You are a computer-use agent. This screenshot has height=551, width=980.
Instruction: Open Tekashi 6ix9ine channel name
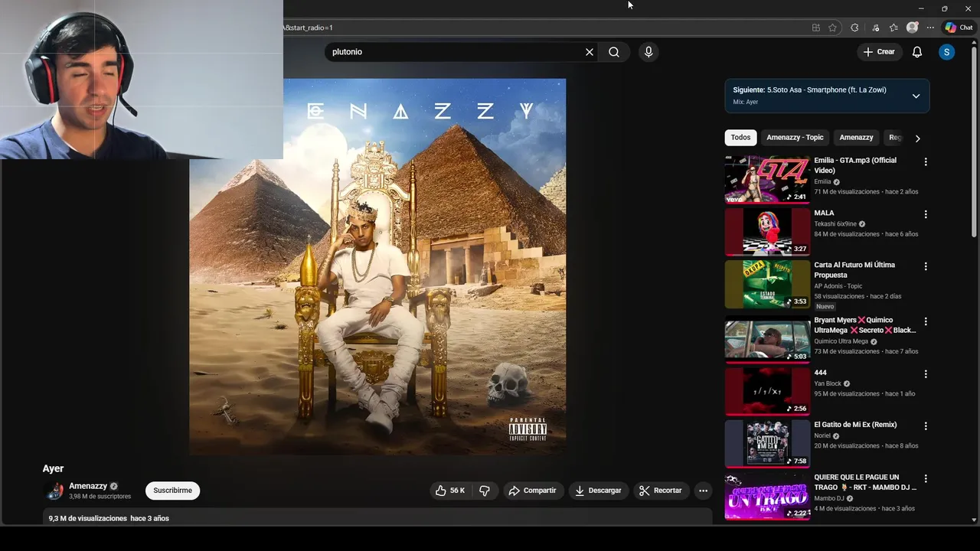835,224
